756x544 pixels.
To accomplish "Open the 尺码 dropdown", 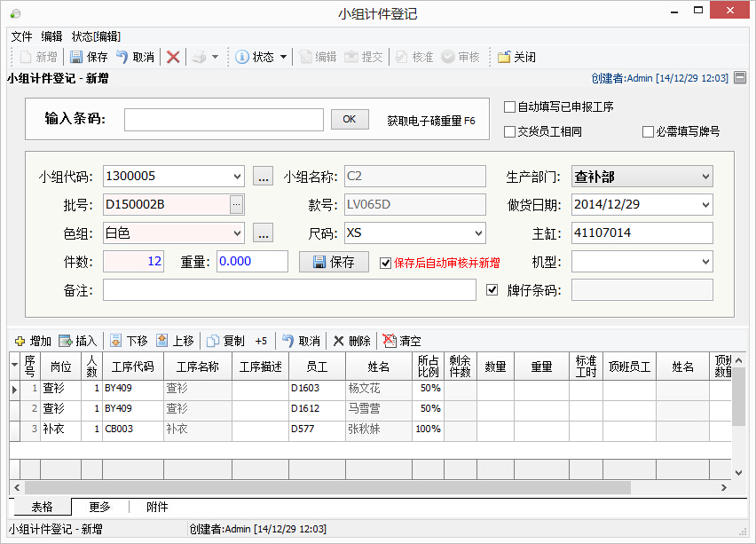I will [478, 233].
